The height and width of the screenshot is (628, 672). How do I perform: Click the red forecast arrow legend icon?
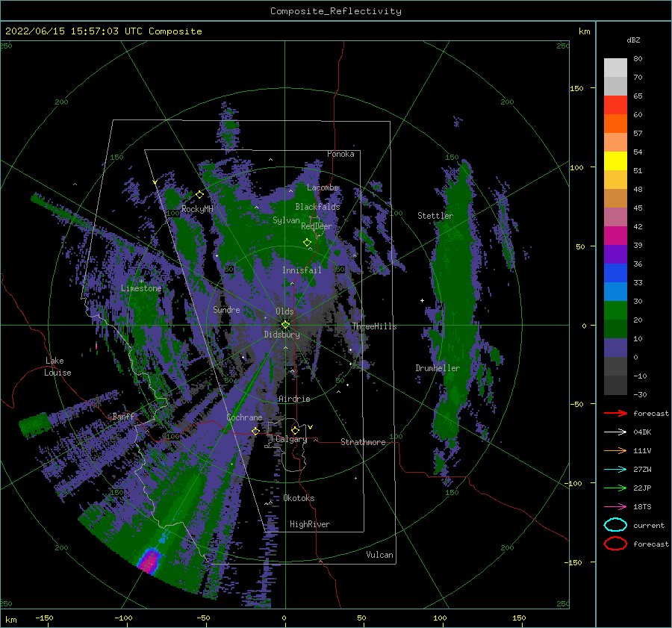[x=615, y=413]
